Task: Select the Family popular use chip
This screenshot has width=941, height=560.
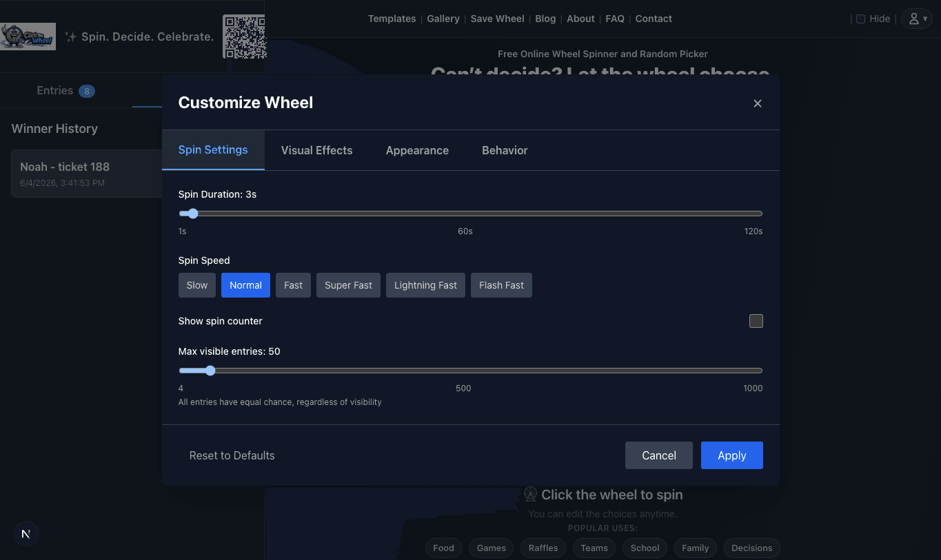Action: [x=696, y=548]
